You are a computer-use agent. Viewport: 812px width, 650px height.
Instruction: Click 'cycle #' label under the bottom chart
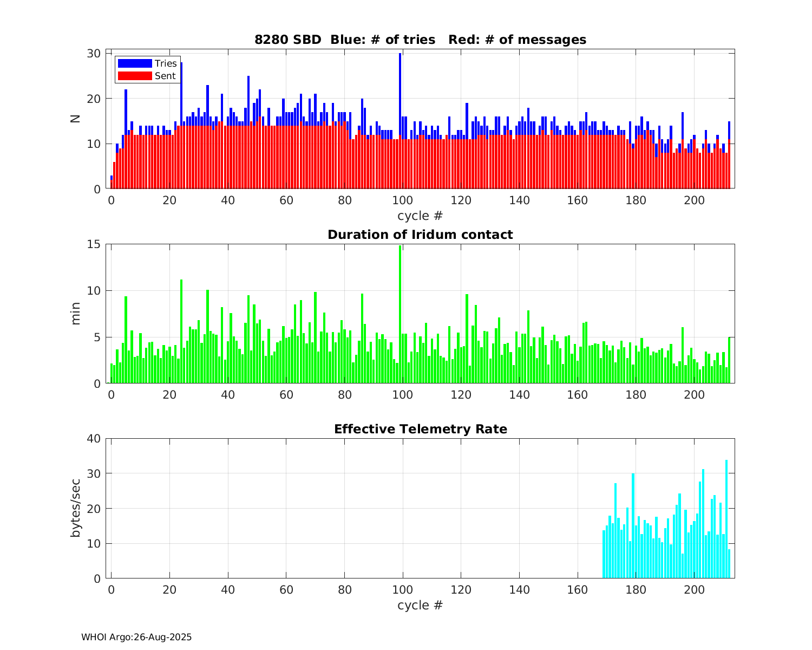[x=420, y=605]
